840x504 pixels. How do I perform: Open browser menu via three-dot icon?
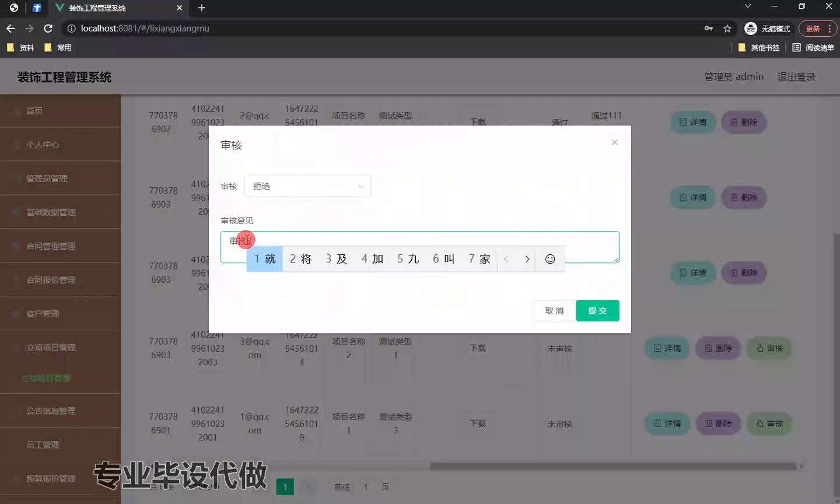tap(829, 29)
